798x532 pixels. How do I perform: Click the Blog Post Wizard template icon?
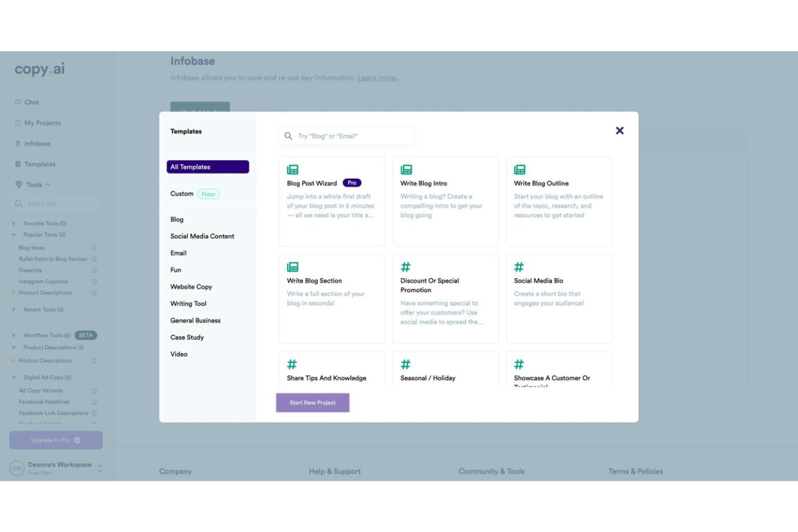293,169
